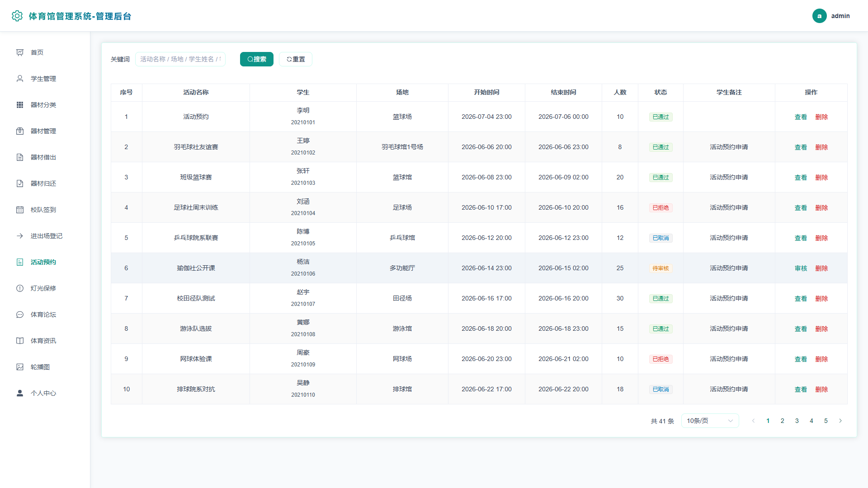
Task: Open the 10条/页 page size dropdown
Action: pos(710,421)
